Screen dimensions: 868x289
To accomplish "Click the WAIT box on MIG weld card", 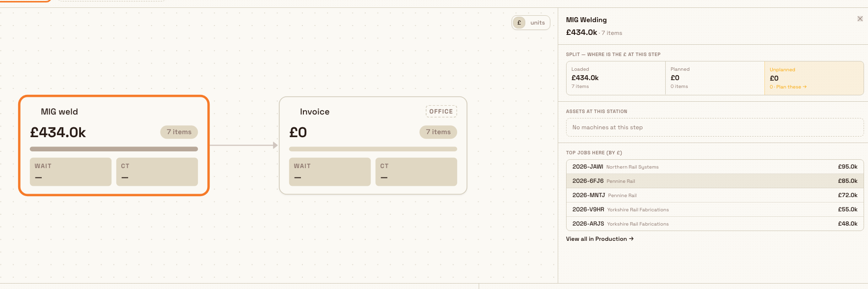I will click(71, 172).
